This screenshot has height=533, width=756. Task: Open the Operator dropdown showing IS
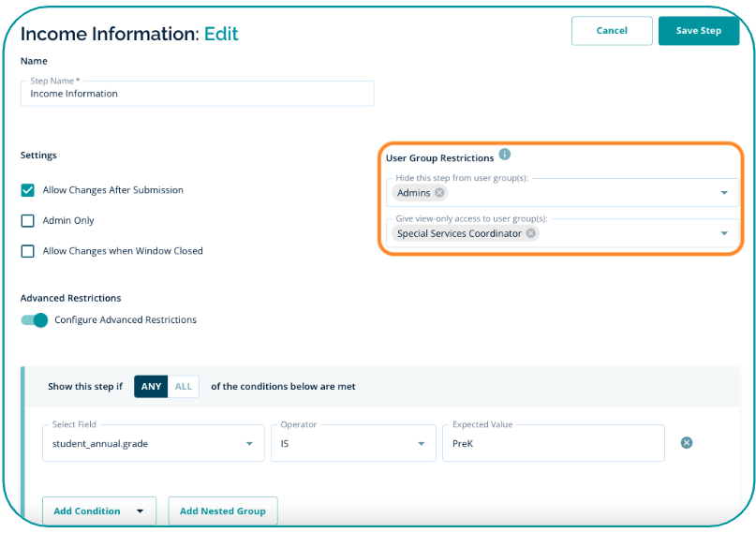pos(421,444)
